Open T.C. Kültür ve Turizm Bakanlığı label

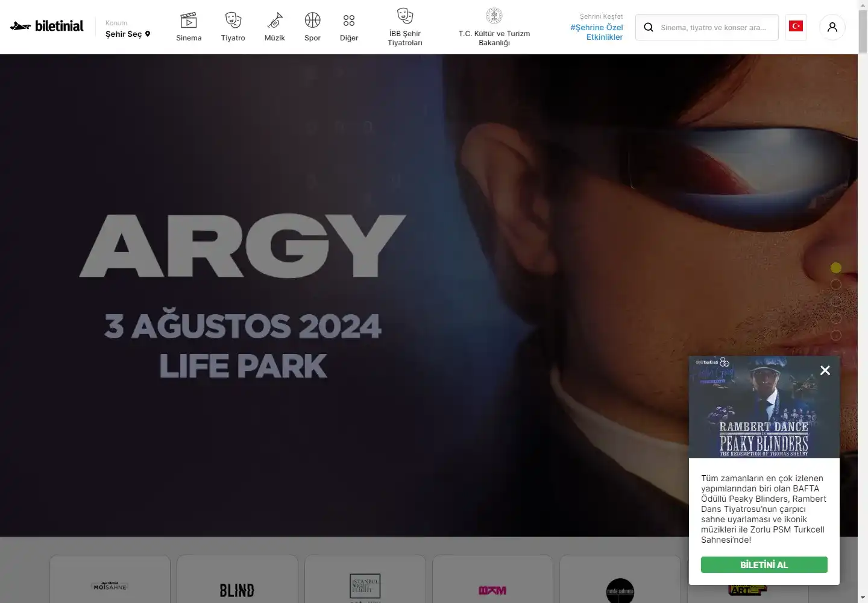[494, 38]
